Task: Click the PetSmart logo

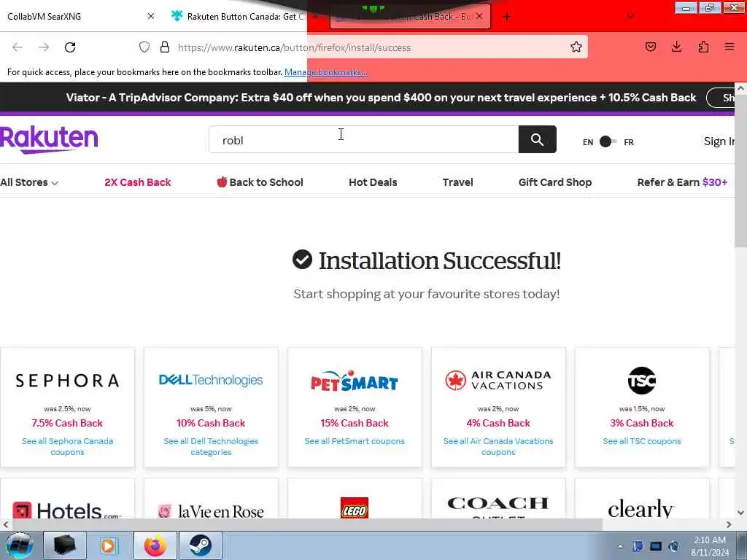Action: click(x=355, y=381)
